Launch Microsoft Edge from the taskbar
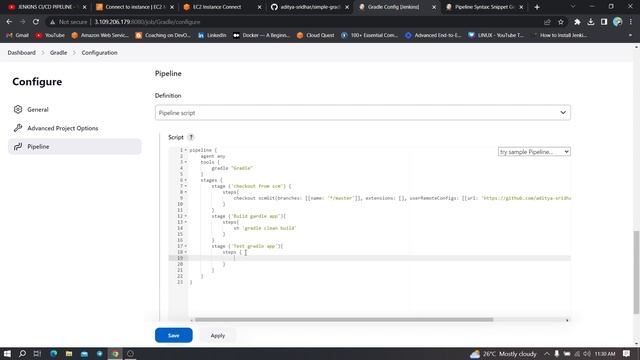Screen dimensions: 640x360 point(53,353)
